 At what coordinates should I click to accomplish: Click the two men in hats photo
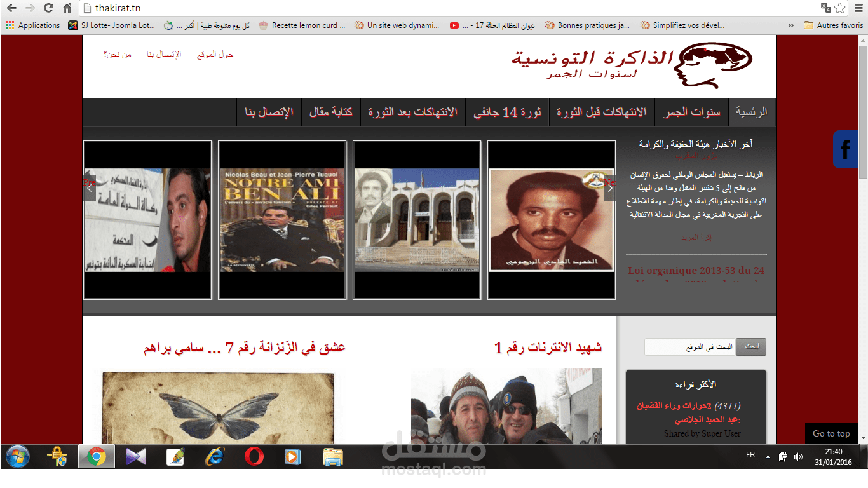coord(506,405)
